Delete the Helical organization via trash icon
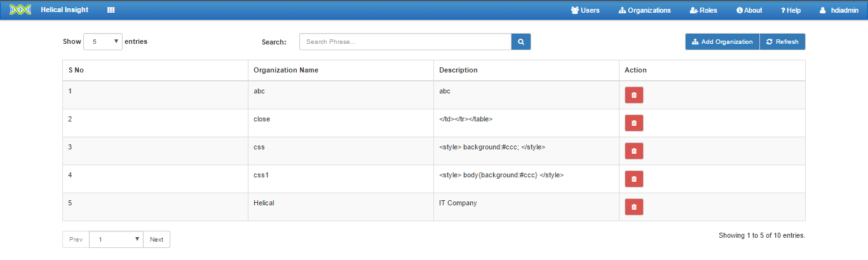Viewport: 868px width, 260px height. point(634,207)
